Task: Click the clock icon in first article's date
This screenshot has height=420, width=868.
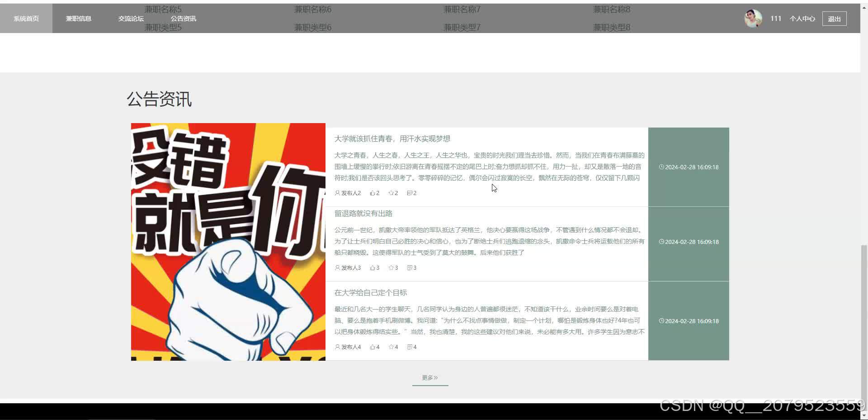Action: [x=661, y=167]
